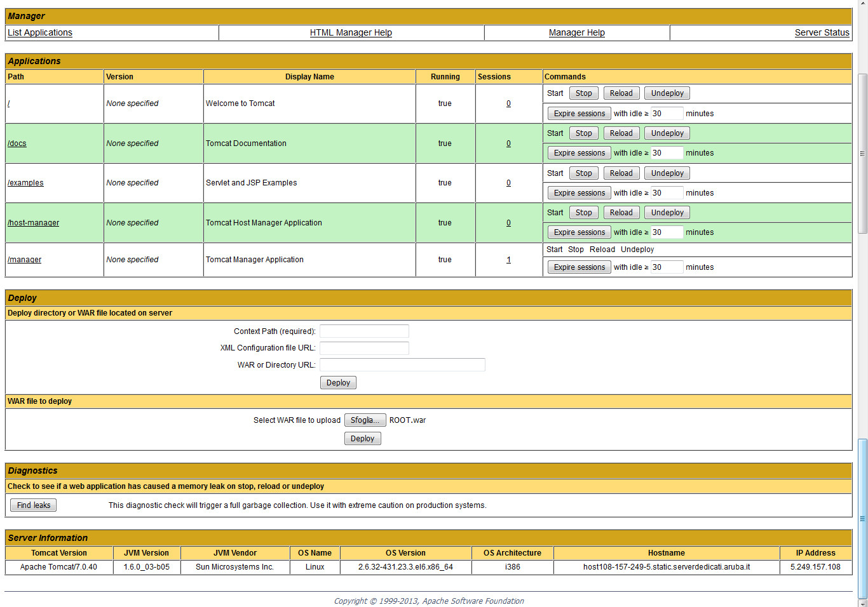Image resolution: width=868 pixels, height=607 pixels.
Task: Click idle minutes field for /host-manager row
Action: click(667, 232)
